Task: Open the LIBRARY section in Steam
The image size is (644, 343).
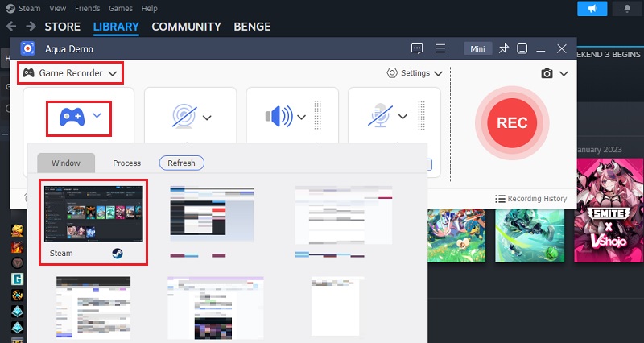Action: 116,27
